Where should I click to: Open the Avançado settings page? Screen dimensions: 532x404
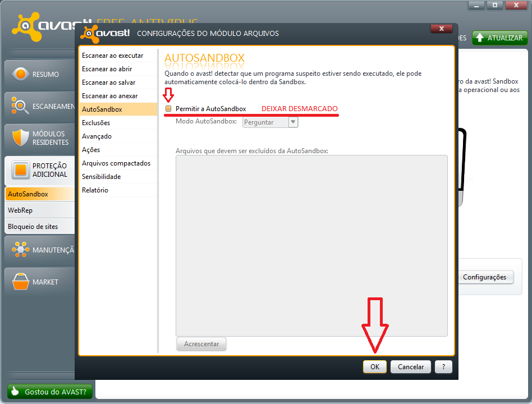(118, 136)
